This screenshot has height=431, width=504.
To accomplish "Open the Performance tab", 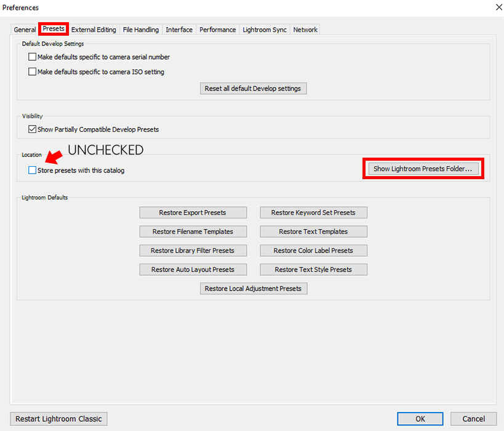I will coord(217,30).
